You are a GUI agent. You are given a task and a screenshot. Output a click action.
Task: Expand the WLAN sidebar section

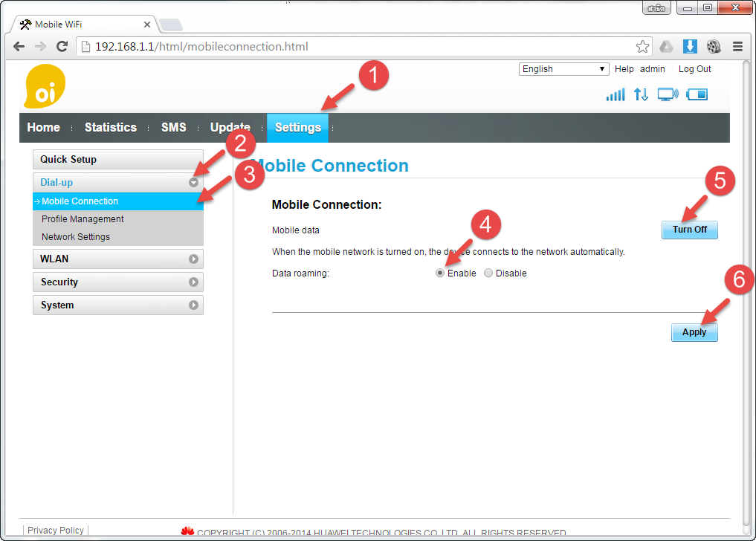coord(117,259)
